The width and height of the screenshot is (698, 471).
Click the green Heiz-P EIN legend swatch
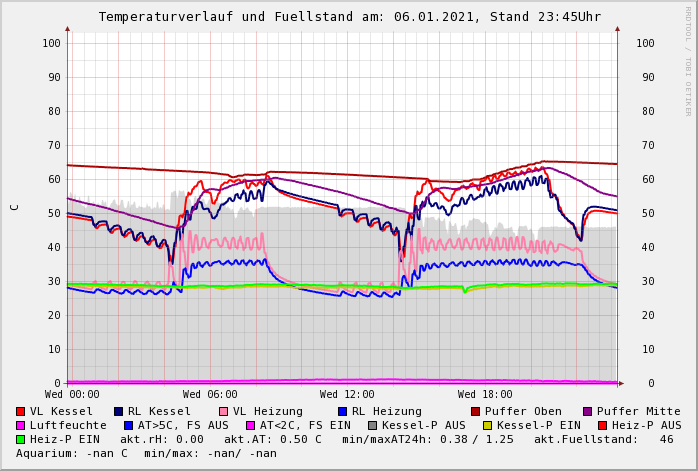pyautogui.click(x=21, y=439)
